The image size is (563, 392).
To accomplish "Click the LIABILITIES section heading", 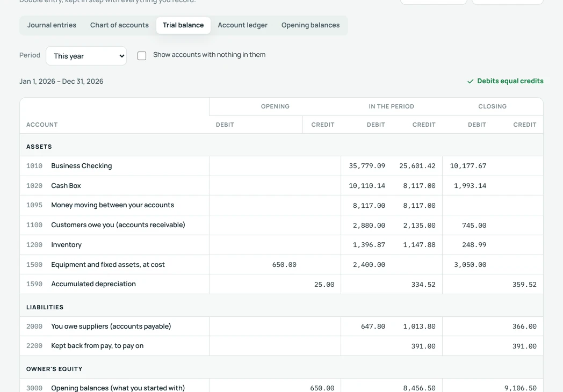I will click(45, 307).
